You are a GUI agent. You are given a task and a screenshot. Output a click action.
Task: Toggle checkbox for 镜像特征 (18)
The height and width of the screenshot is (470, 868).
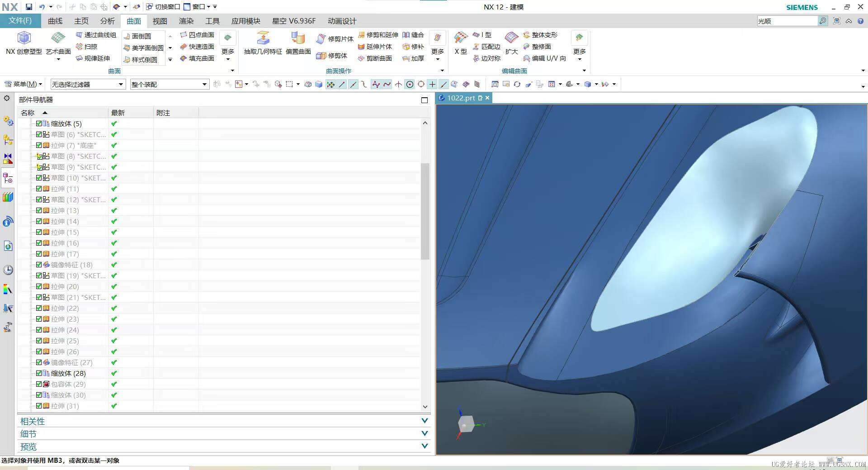pos(39,265)
